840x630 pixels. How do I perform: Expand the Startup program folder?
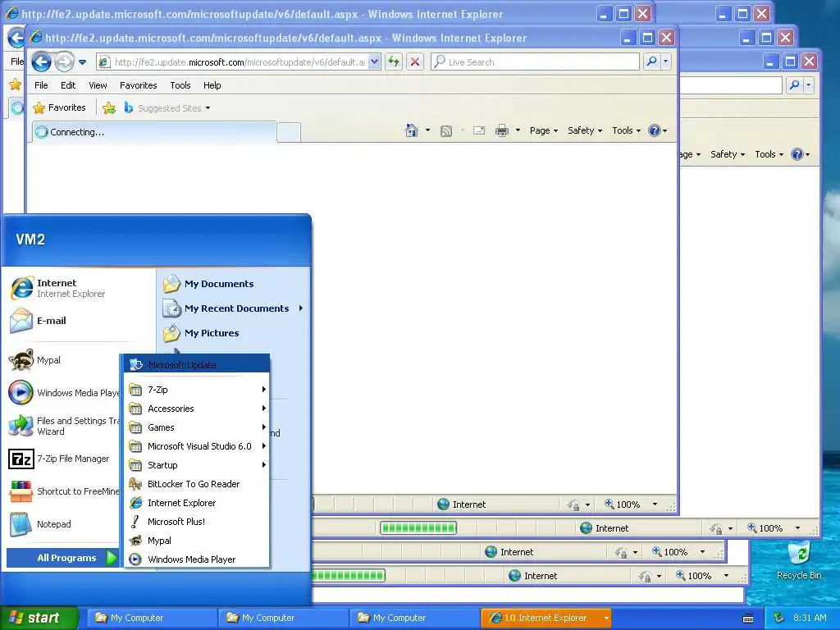pos(197,465)
